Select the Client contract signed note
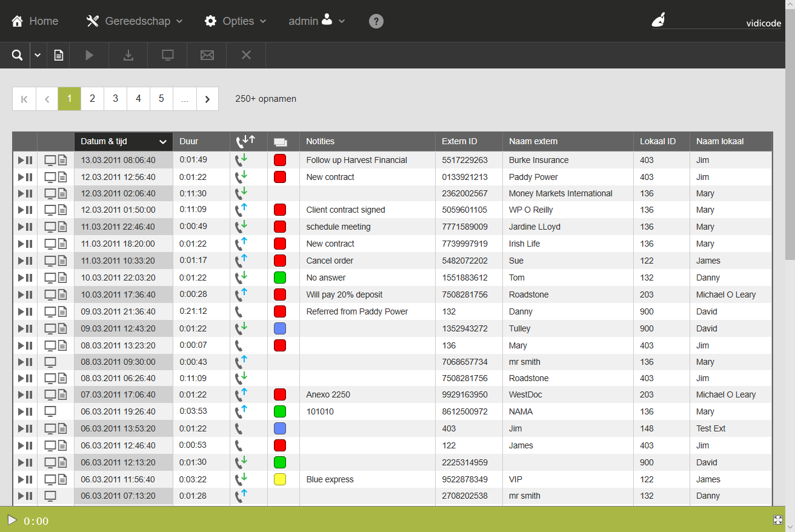The height and width of the screenshot is (532, 795). 346,210
